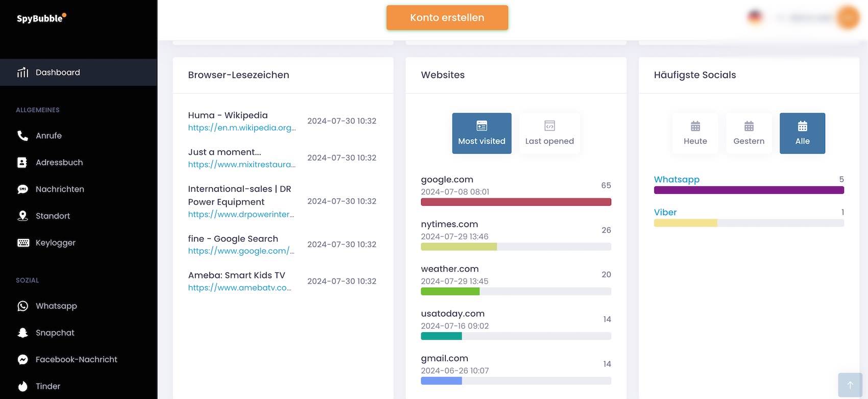Open the Tinder sidebar entry
Screen dimensions: 868x399
coord(79,386)
